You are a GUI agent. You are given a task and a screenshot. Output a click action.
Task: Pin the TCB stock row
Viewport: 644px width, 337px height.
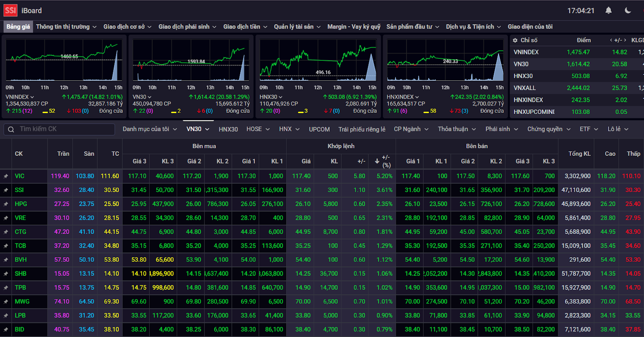[6, 246]
